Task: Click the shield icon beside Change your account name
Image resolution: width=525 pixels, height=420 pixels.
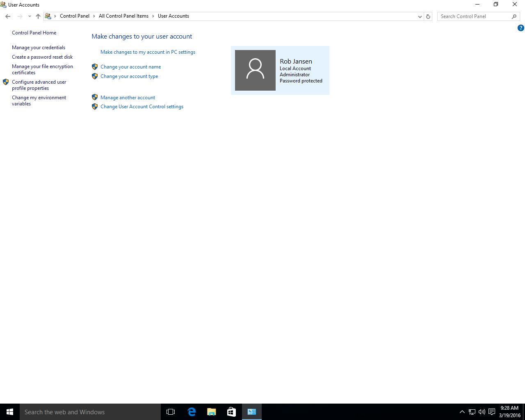Action: [x=95, y=66]
